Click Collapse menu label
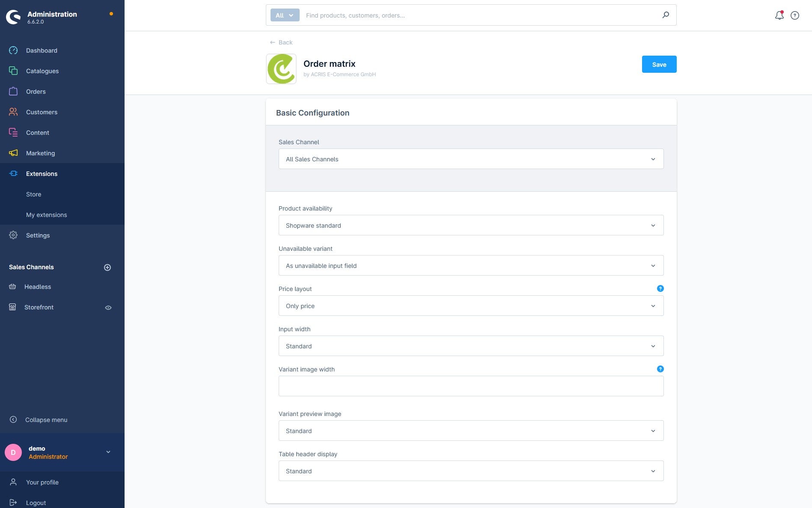This screenshot has height=508, width=812. (46, 420)
